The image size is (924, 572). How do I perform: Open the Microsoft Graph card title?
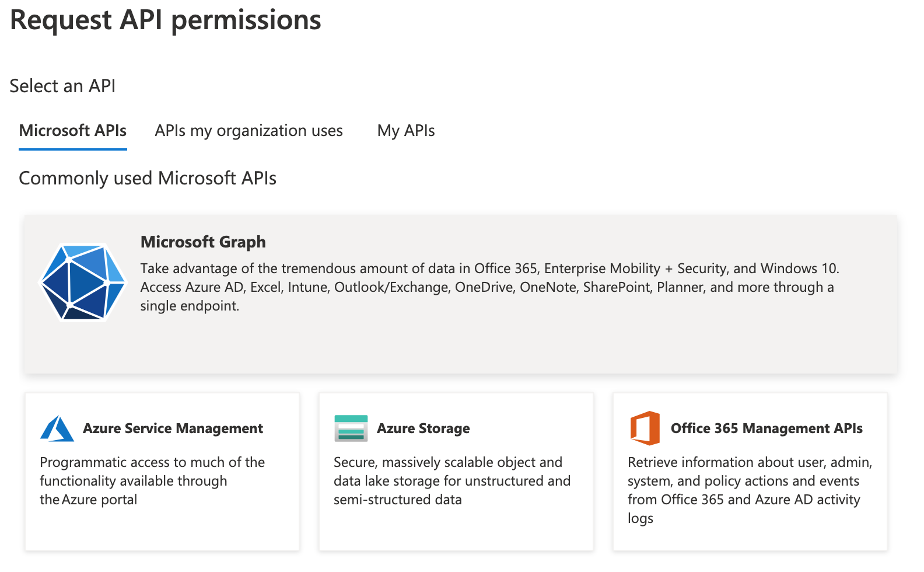tap(203, 242)
